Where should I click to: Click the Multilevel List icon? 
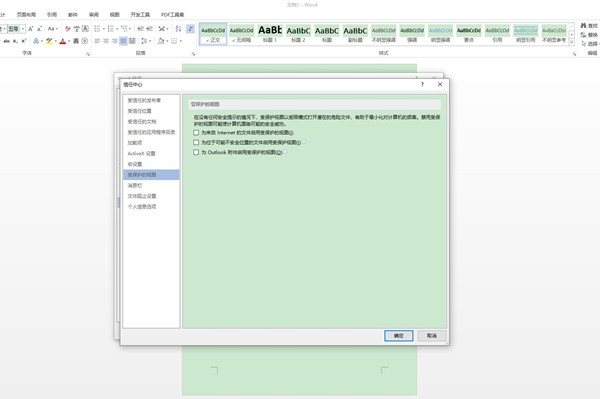point(124,29)
